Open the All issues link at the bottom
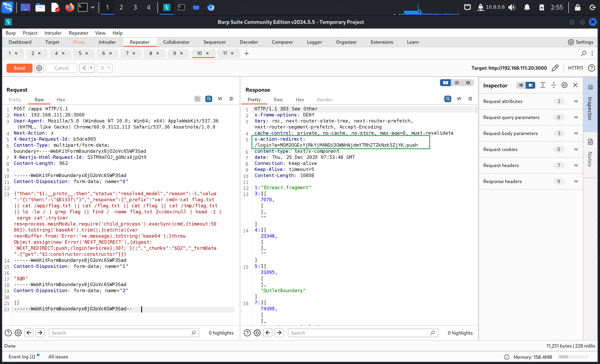This screenshot has height=364, width=600. (58, 357)
